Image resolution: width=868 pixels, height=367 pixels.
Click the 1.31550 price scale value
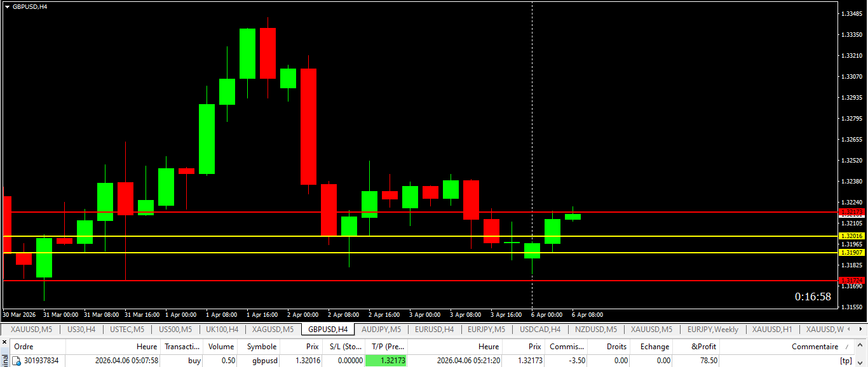[x=851, y=307]
